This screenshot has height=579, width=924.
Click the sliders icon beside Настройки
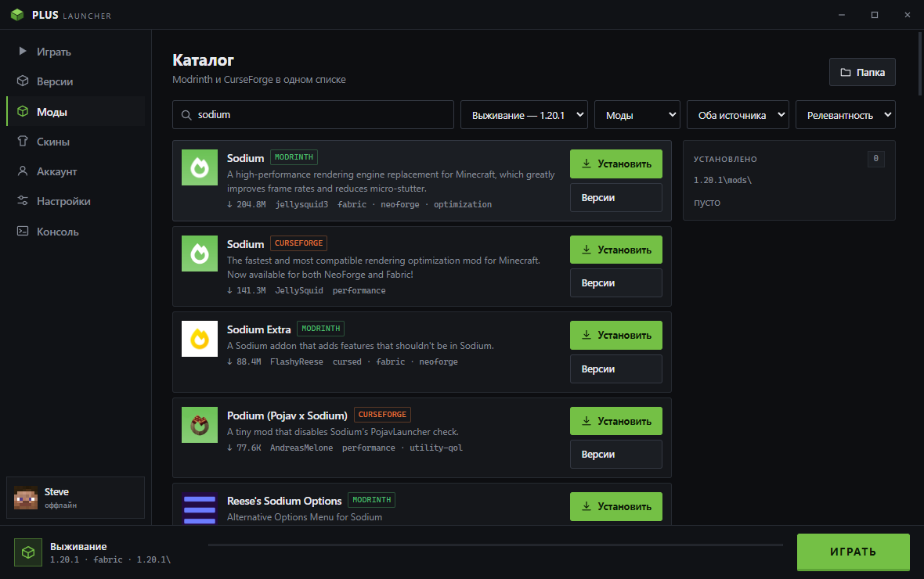click(x=23, y=201)
